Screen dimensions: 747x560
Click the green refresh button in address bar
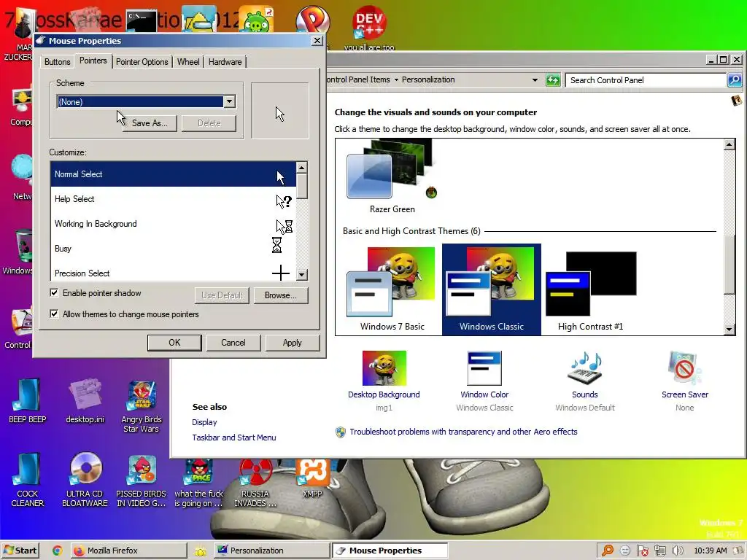[x=553, y=80]
